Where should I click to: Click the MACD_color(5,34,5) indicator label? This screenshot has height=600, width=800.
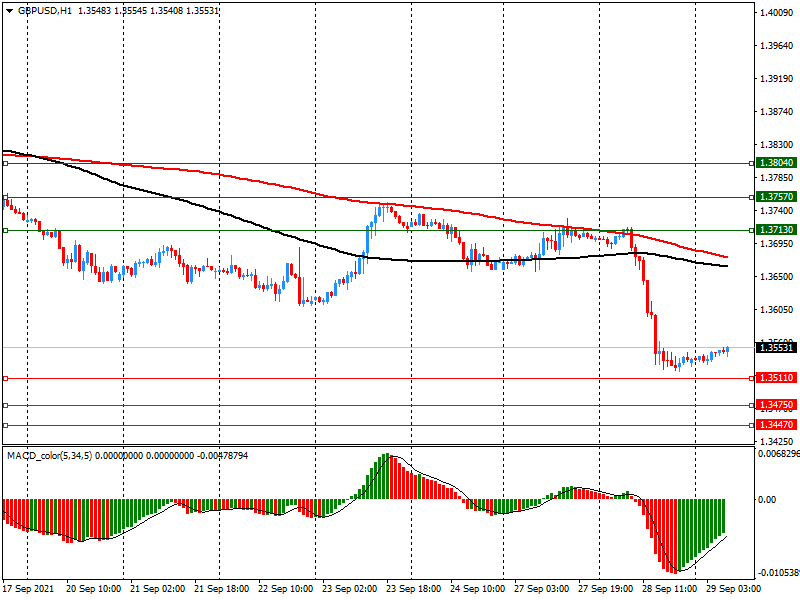click(x=49, y=455)
